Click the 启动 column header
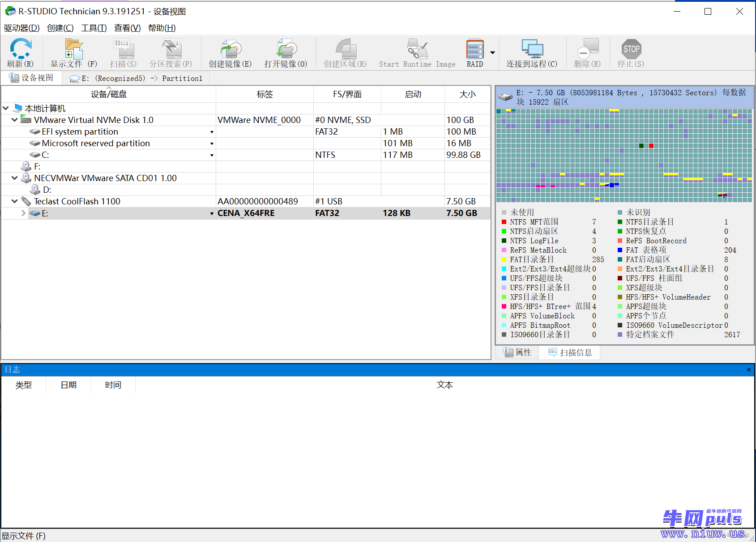 (413, 94)
